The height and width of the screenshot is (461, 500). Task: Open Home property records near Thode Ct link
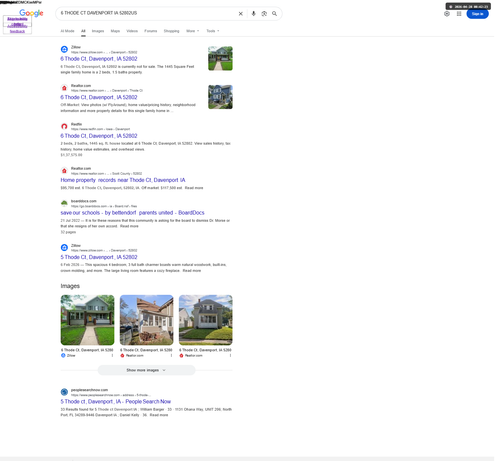pos(123,180)
